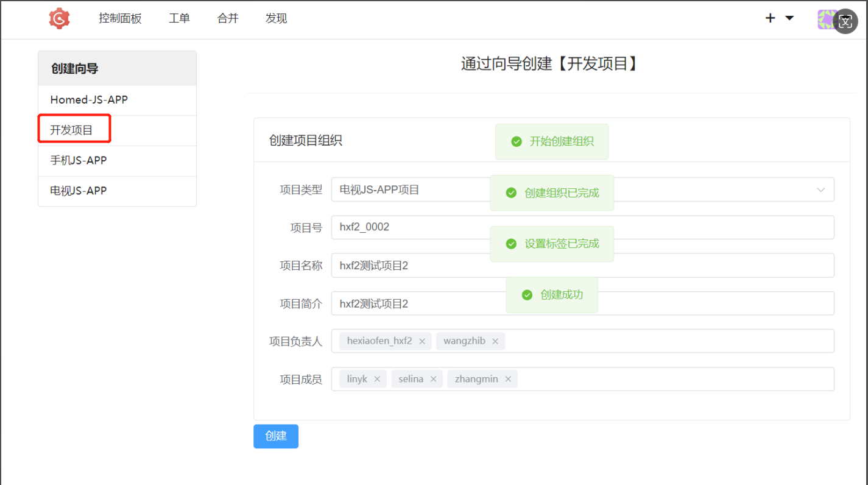Screen dimensions: 868x485
Task: Open the 发现 navigation item
Action: 276,18
